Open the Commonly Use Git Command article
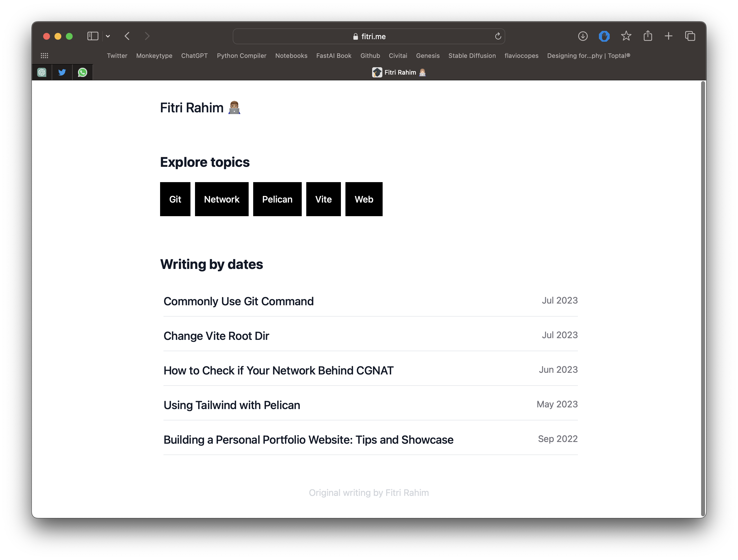The image size is (738, 560). click(x=238, y=301)
